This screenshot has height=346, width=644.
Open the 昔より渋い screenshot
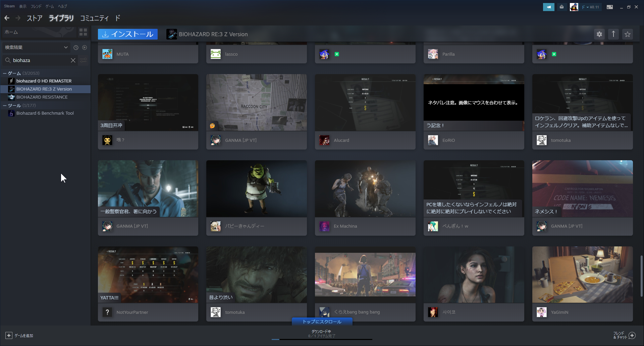coord(257,275)
